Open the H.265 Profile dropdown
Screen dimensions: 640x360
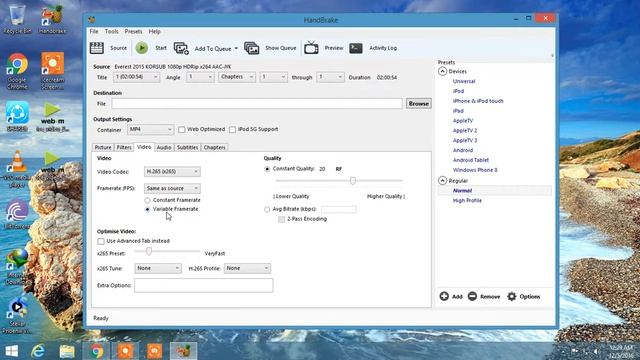point(247,269)
